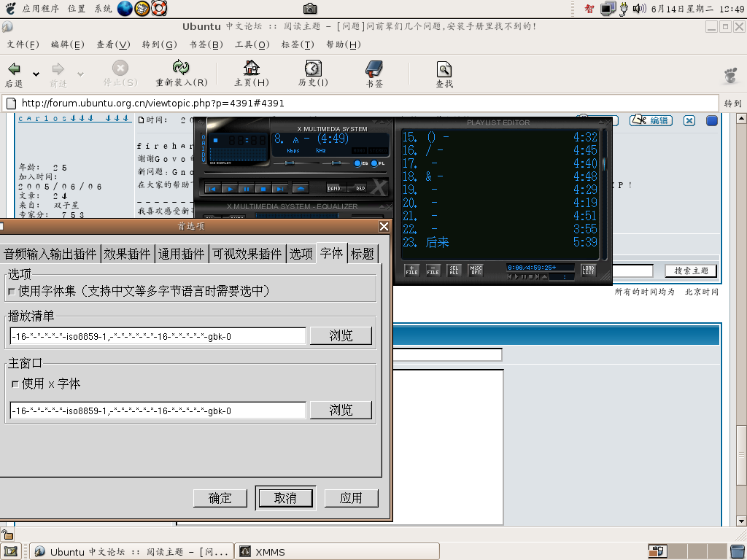Click LOAD LIST button in playlist editor
The image size is (747, 560).
click(589, 271)
